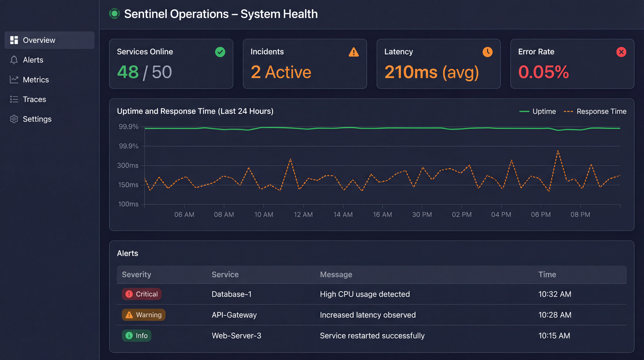Screen dimensions: 644x360
Task: Click the Incidents warning triangle icon
Action: (x=353, y=52)
